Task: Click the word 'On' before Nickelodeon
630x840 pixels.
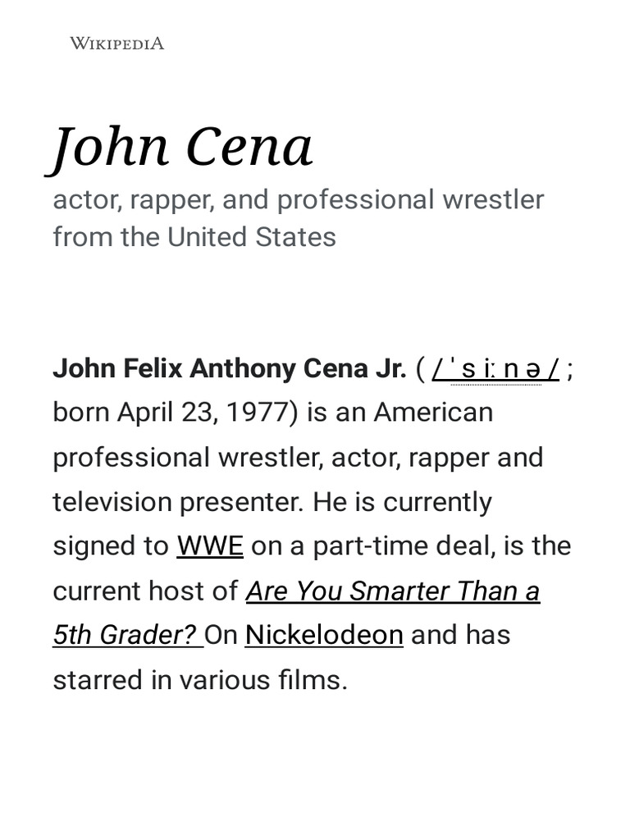Action: click(x=221, y=635)
